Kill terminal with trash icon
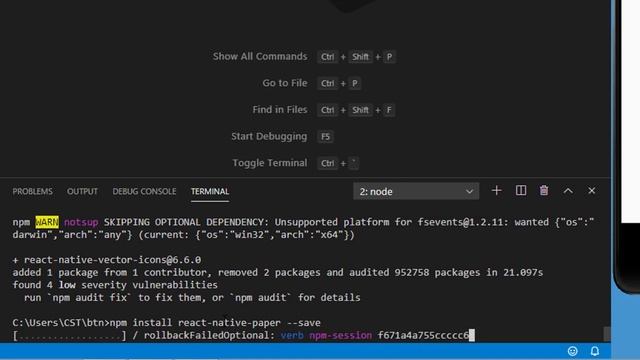The image size is (640, 360). pos(544,191)
